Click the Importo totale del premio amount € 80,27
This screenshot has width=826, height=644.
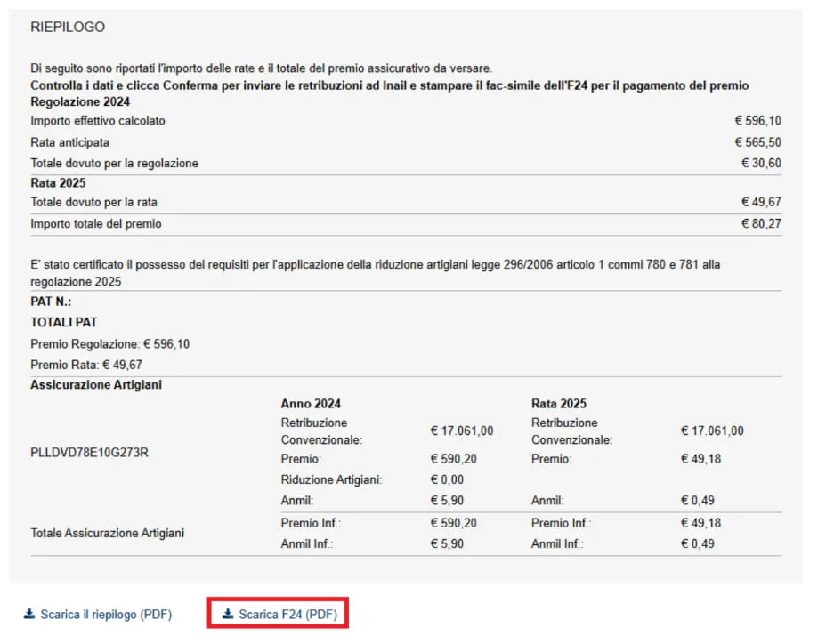coord(761,224)
